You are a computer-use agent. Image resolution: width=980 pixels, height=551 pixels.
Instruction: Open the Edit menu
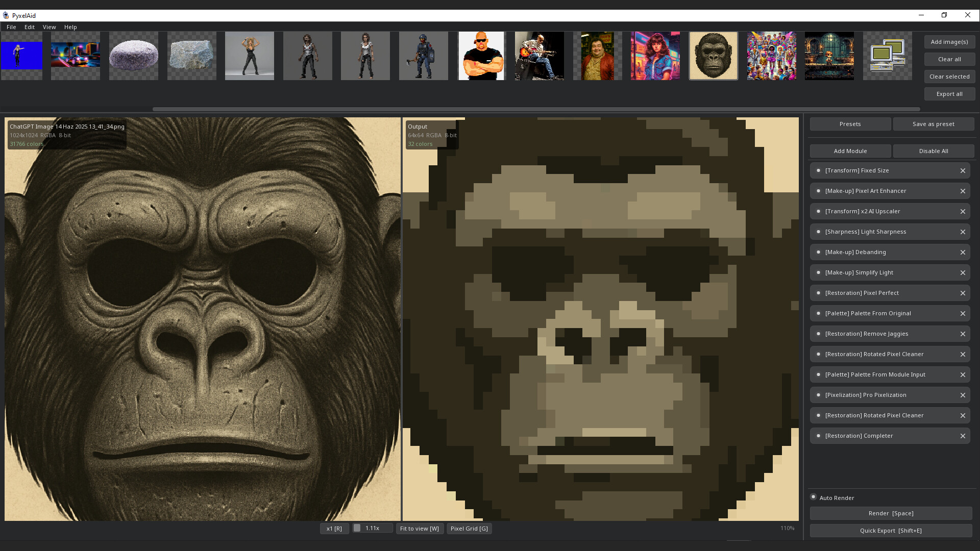pyautogui.click(x=30, y=27)
